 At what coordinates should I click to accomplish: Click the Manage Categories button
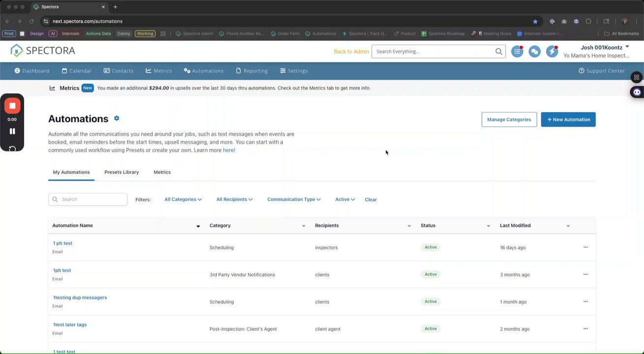509,119
